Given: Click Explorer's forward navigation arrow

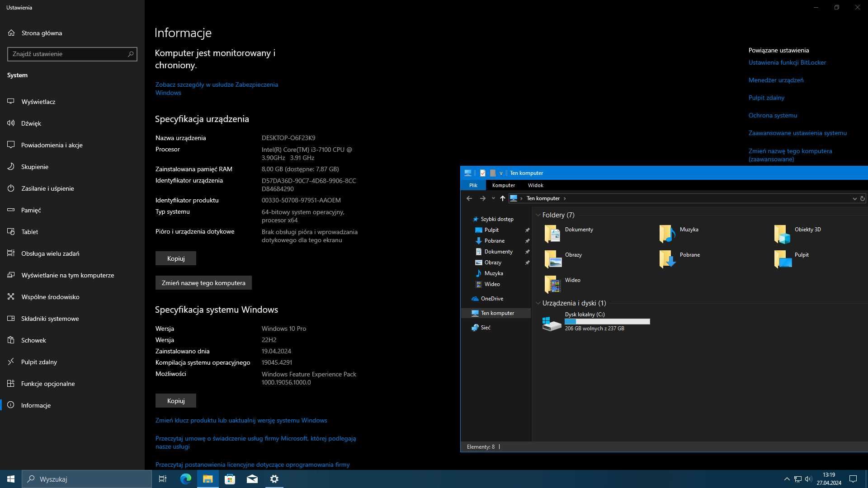Looking at the screenshot, I should (482, 198).
